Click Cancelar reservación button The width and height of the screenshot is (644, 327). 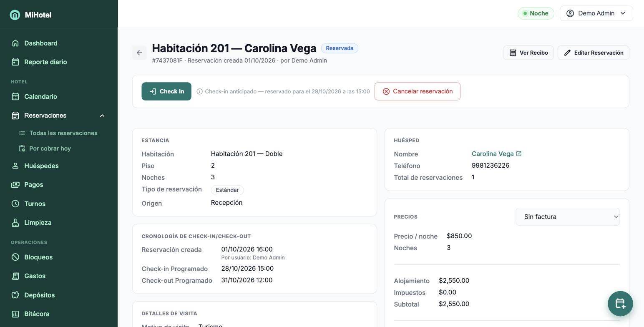click(418, 91)
